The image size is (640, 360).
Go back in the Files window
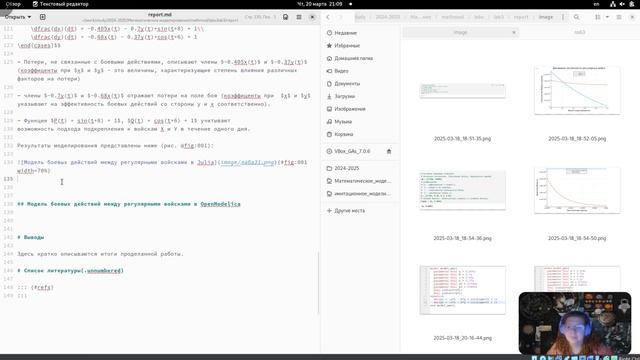pyautogui.click(x=328, y=17)
